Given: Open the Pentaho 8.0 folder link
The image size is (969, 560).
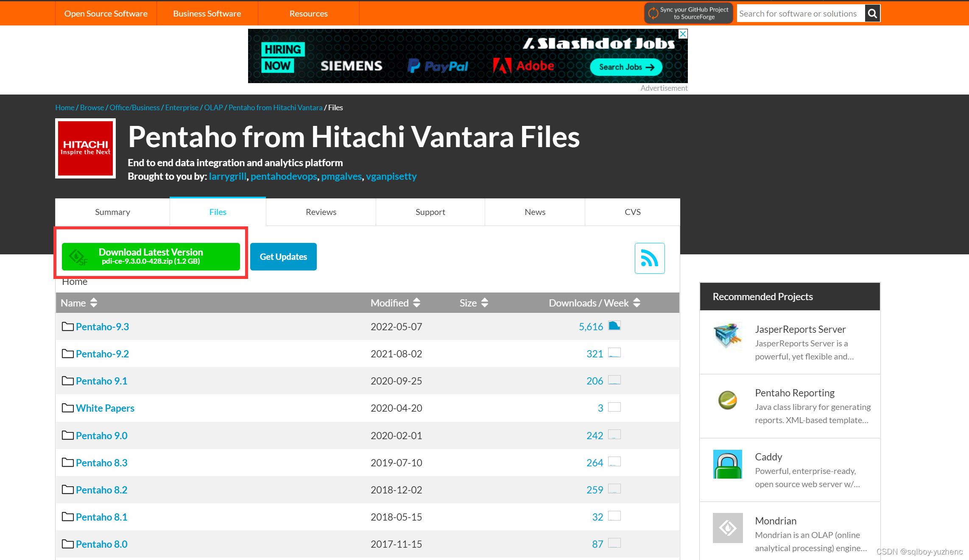Looking at the screenshot, I should pos(102,543).
